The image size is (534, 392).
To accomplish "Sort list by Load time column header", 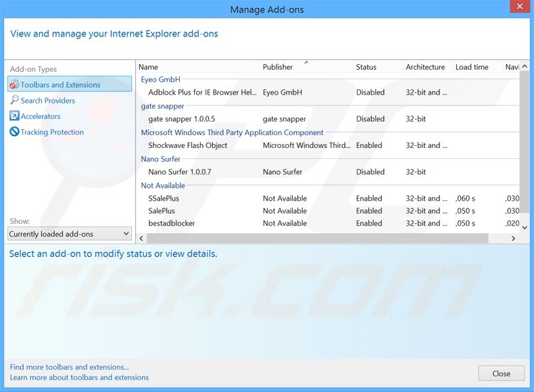I will 477,67.
